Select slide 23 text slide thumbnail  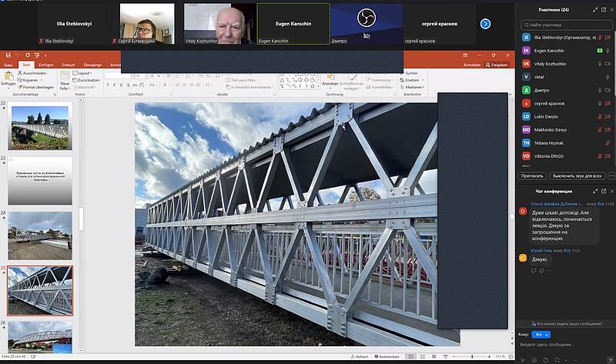point(40,181)
